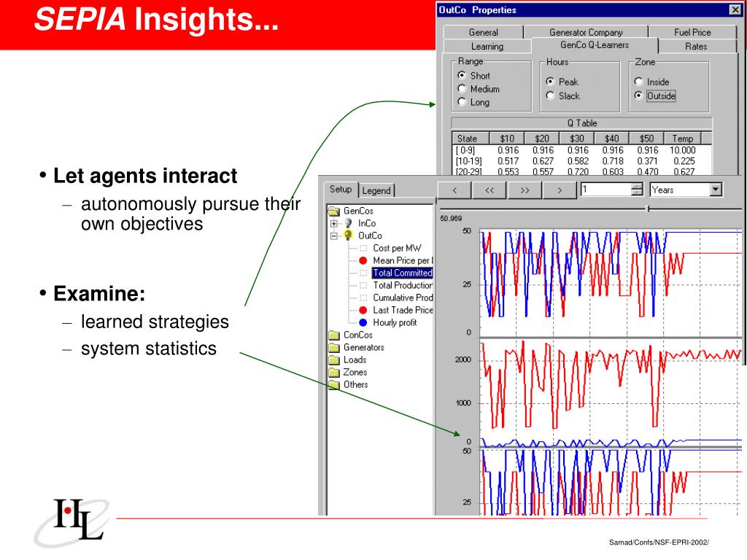The image size is (747, 560).
Task: Click the step count input field
Action: pyautogui.click(x=606, y=190)
